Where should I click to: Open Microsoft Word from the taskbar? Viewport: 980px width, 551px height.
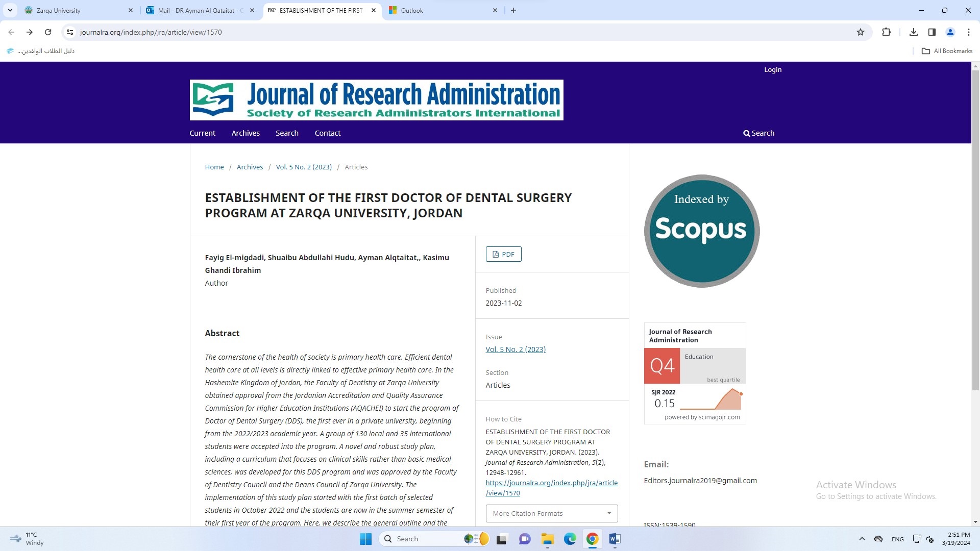pos(615,539)
